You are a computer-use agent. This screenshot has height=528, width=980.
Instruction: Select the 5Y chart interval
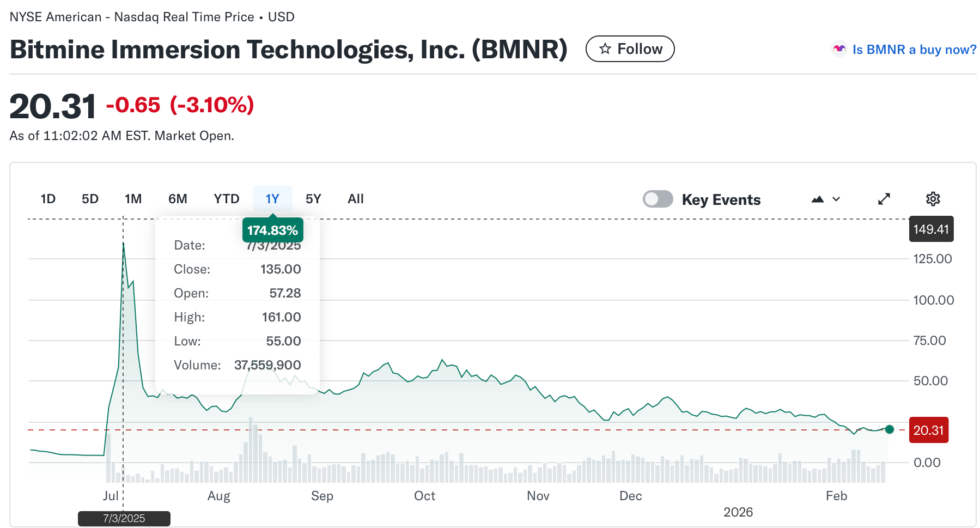[x=313, y=199]
